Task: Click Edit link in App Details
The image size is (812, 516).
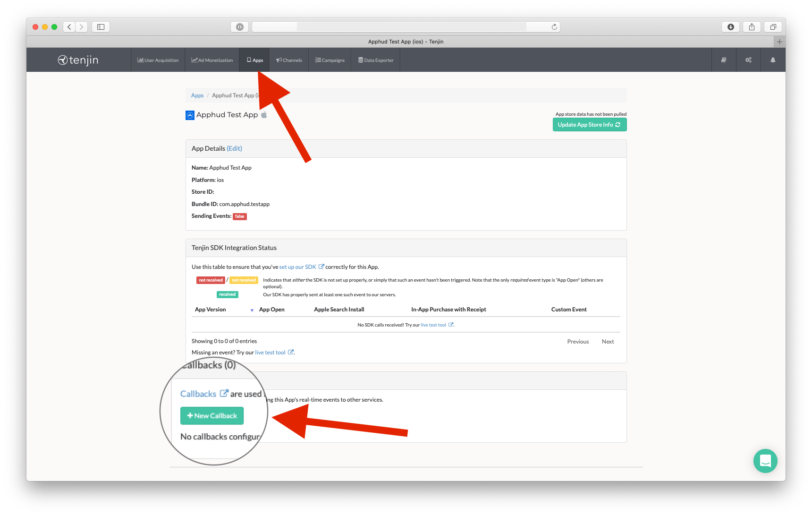Action: pos(234,148)
